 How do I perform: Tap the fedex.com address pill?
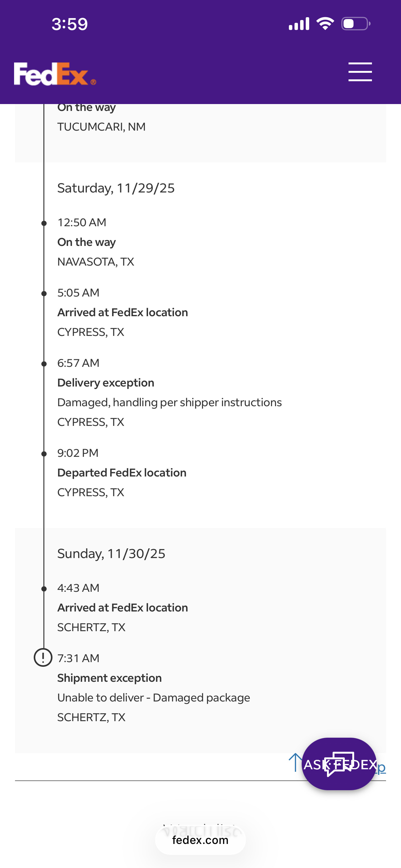[200, 840]
